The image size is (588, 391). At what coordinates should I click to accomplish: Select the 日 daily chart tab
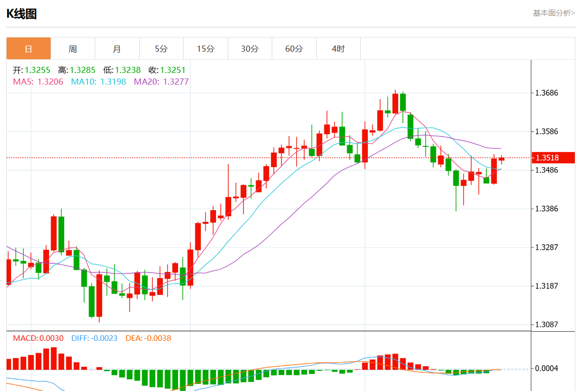coord(28,49)
